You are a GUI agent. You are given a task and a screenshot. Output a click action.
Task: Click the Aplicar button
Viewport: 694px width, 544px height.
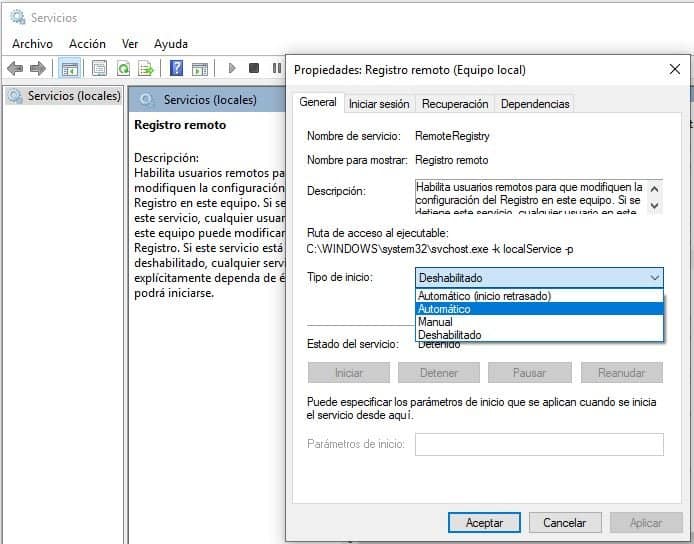click(646, 523)
